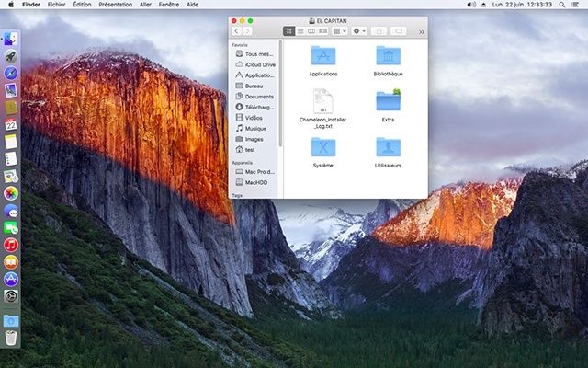Open Launchpad from the Dock
The width and height of the screenshot is (588, 368).
click(x=11, y=56)
